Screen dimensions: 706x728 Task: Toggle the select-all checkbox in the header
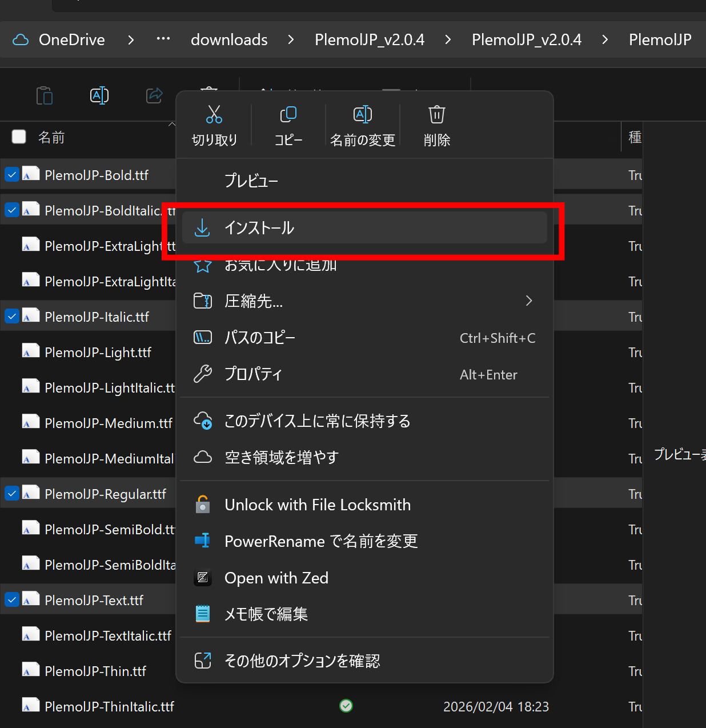pyautogui.click(x=19, y=137)
